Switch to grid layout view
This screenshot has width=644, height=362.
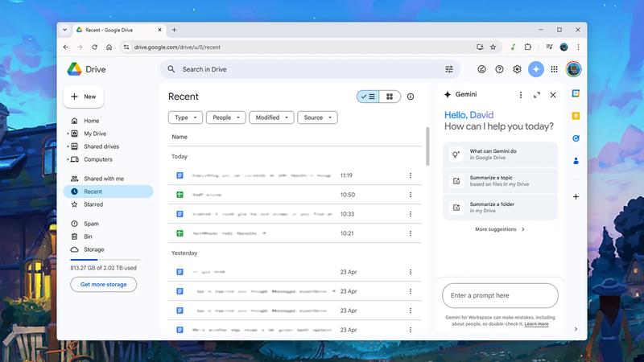coord(390,97)
